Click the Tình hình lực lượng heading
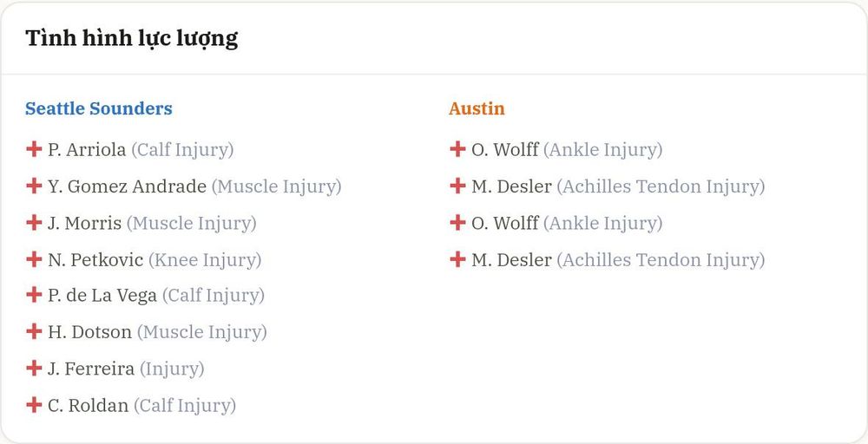The height and width of the screenshot is (444, 868). click(132, 39)
